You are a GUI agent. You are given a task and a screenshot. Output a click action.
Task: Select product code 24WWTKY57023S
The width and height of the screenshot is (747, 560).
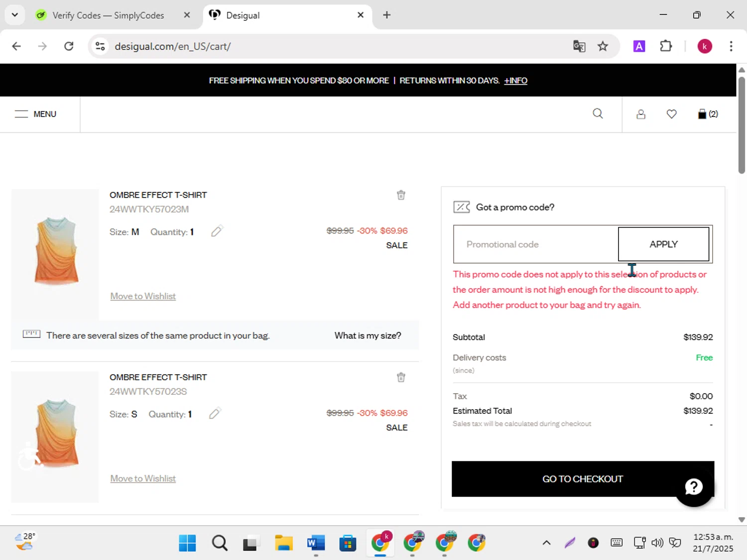[148, 392]
